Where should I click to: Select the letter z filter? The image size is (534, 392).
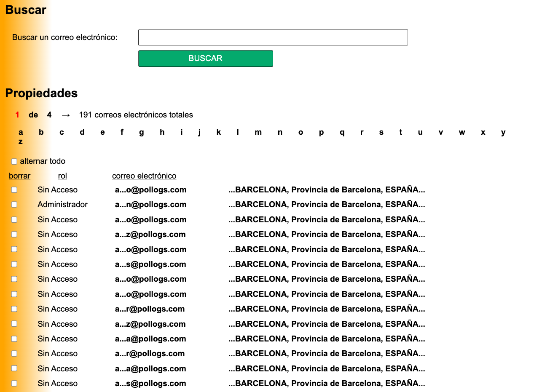click(20, 141)
